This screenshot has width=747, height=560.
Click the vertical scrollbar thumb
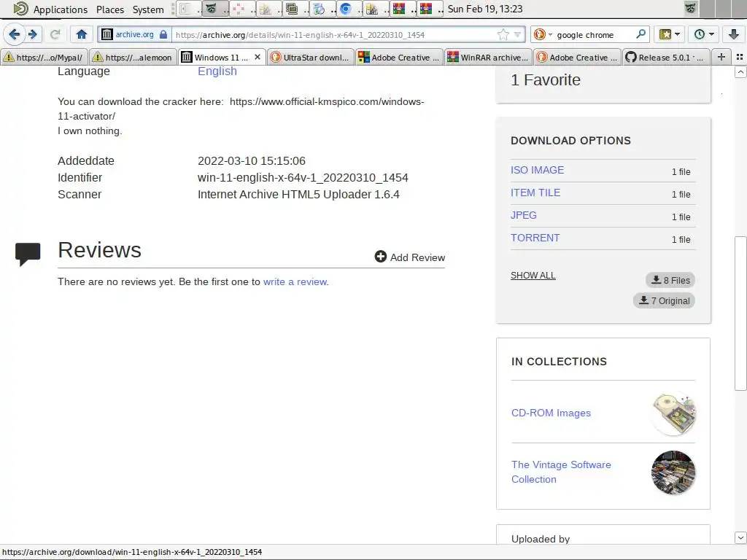(x=740, y=313)
